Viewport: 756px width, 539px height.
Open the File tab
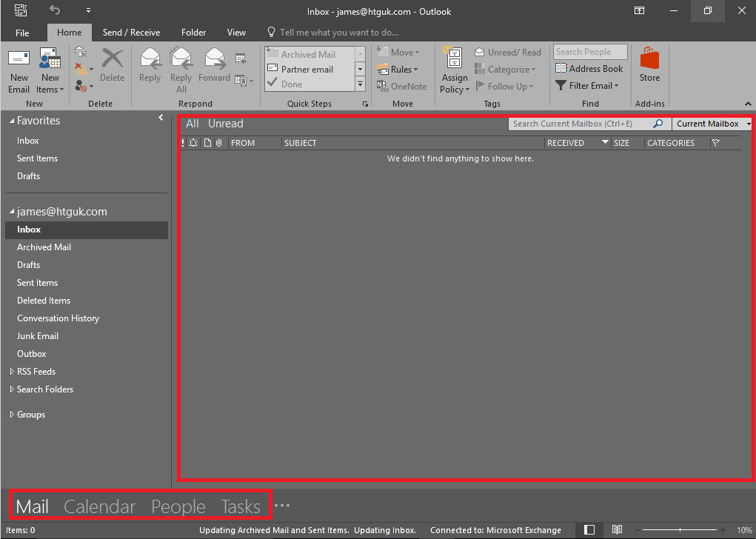point(22,33)
